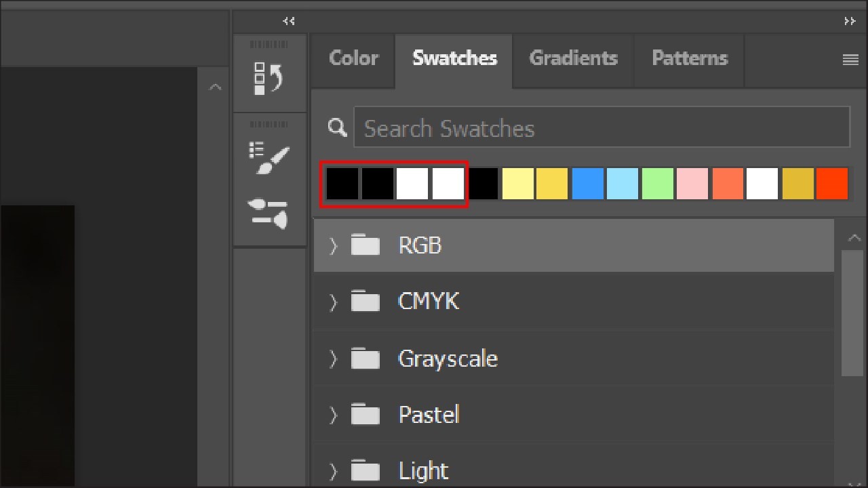Select the red swatch in recents

click(832, 183)
